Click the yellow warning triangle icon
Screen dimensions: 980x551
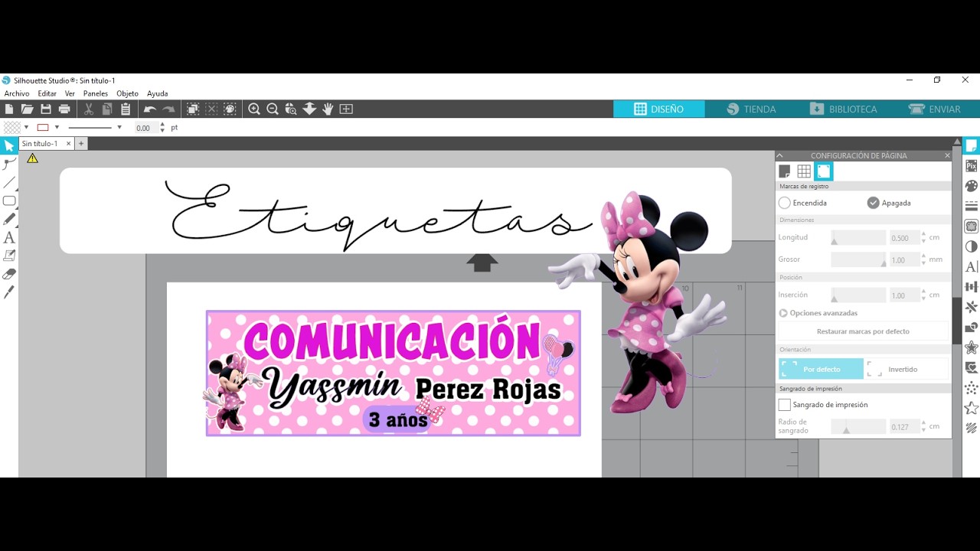point(32,158)
